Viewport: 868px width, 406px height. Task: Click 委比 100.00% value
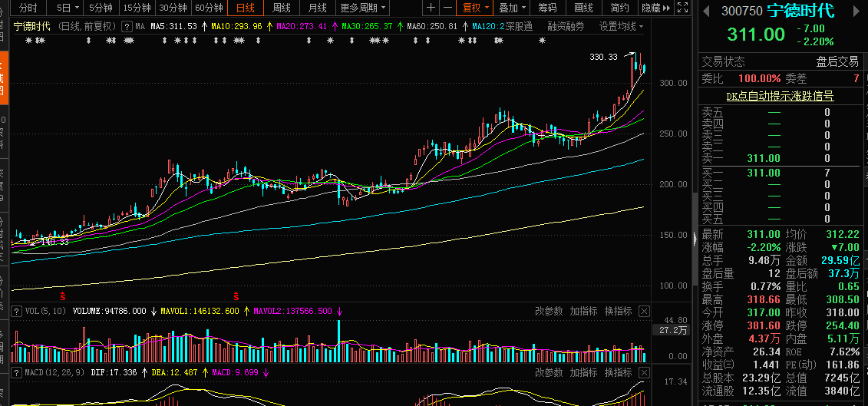click(x=760, y=78)
